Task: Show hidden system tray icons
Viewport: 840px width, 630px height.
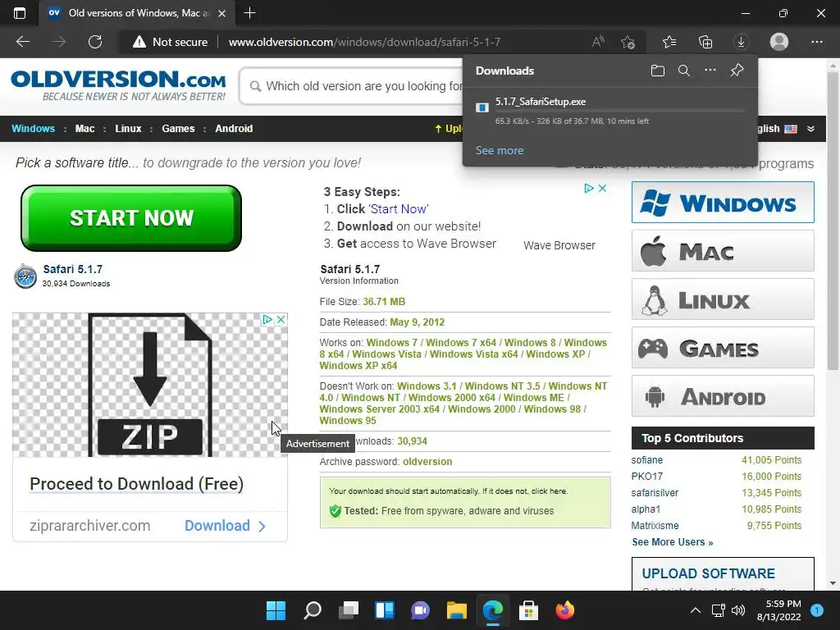Action: coord(695,610)
